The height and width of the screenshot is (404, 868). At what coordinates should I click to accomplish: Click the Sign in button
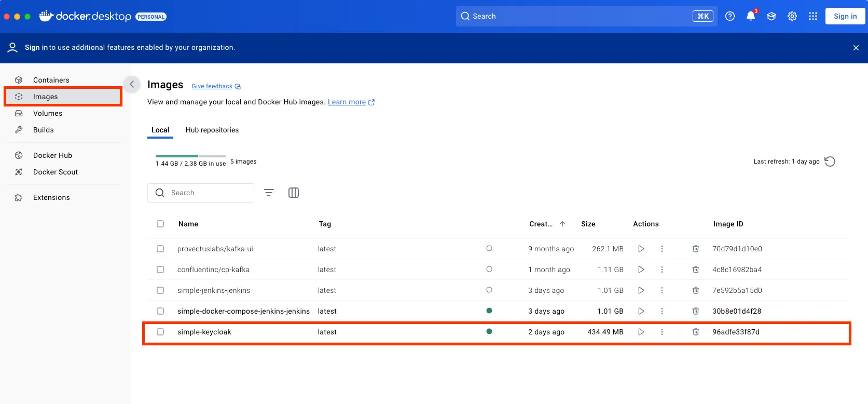click(845, 16)
